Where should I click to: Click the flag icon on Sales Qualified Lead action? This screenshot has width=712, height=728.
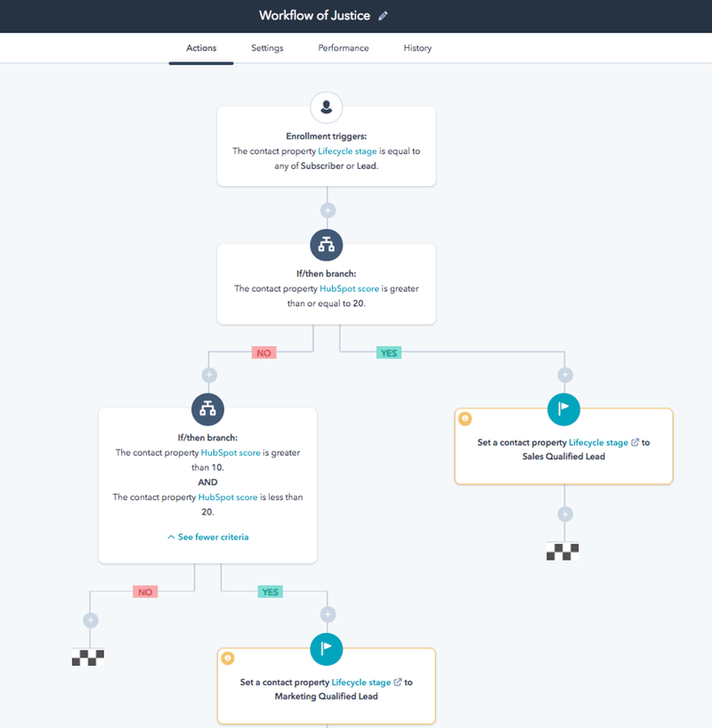[563, 408]
